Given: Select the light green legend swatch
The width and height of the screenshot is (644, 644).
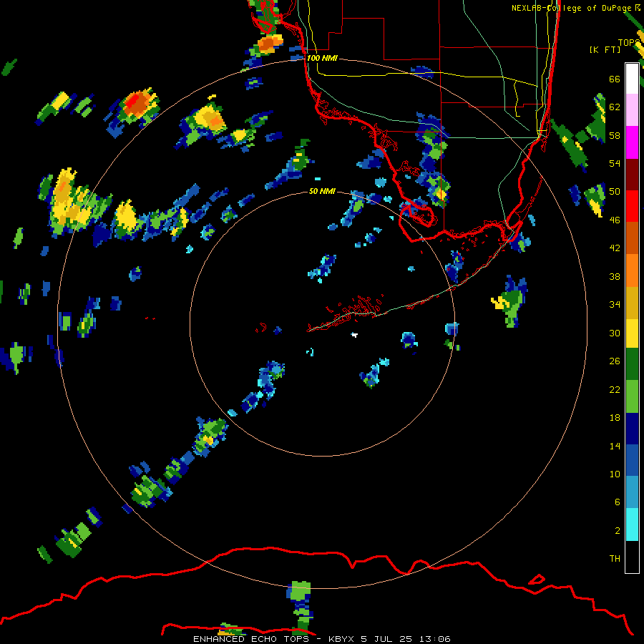Looking at the screenshot, I should point(632,396).
